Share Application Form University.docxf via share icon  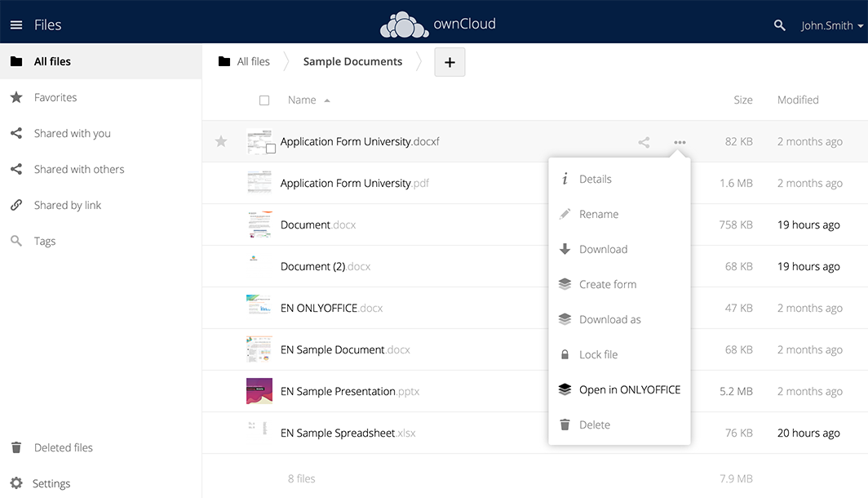[x=644, y=142]
